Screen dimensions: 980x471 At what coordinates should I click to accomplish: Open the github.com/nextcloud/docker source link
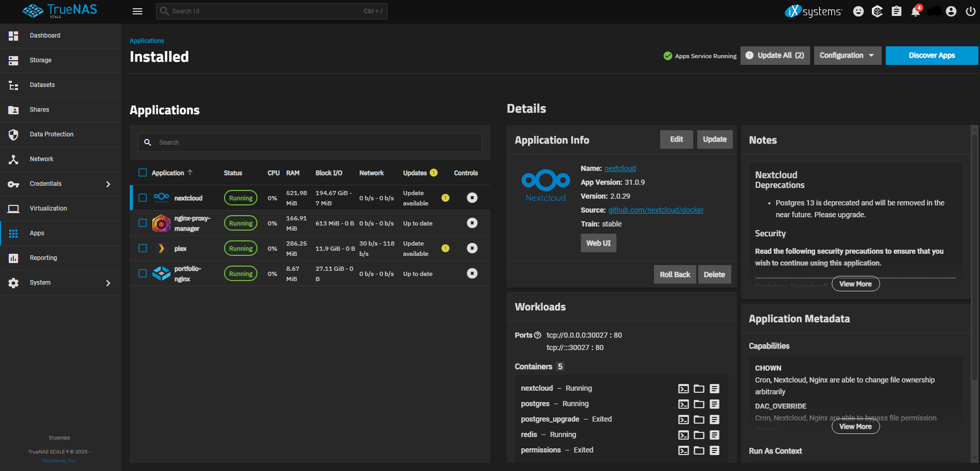click(x=656, y=210)
